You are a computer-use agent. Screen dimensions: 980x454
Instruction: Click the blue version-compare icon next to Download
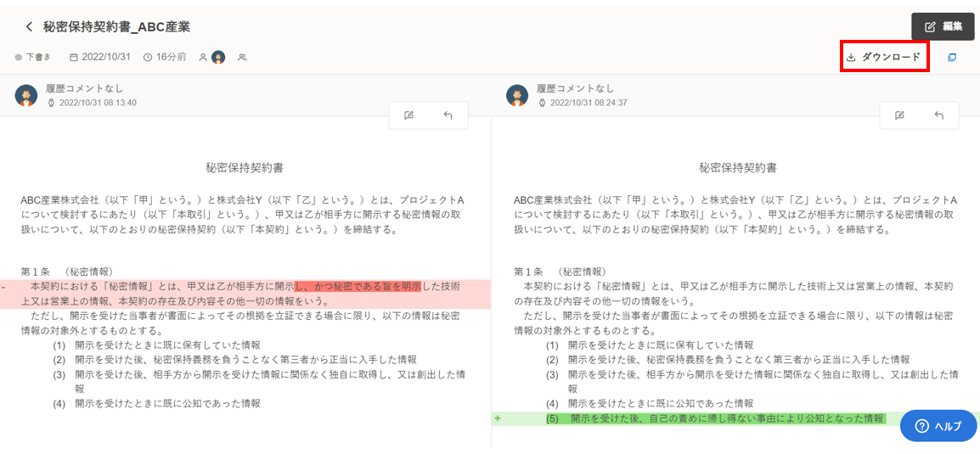952,58
